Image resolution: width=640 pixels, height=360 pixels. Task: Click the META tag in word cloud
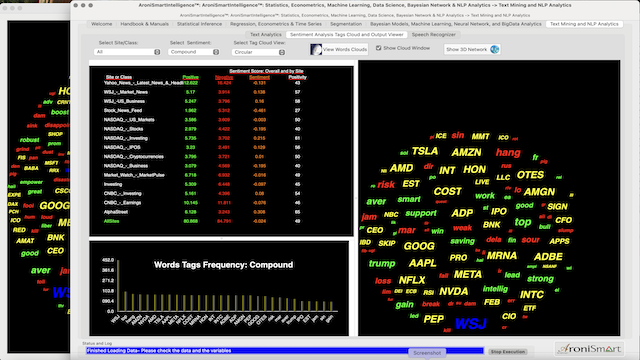[x=468, y=274]
